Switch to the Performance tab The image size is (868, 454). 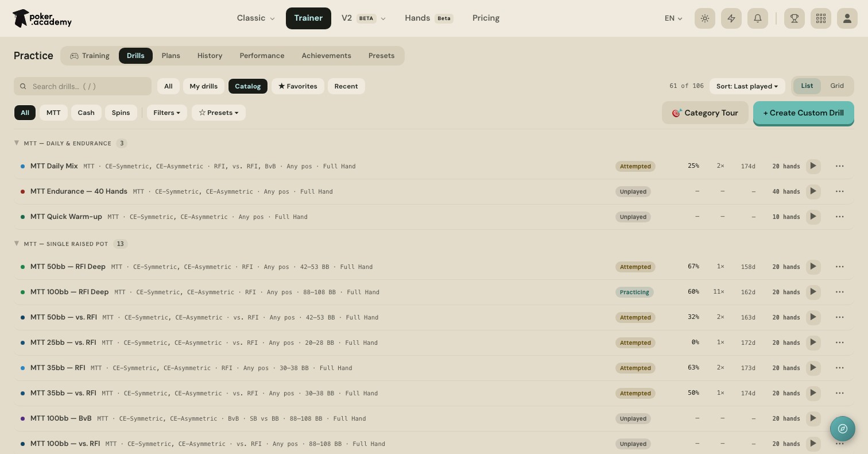click(x=262, y=56)
